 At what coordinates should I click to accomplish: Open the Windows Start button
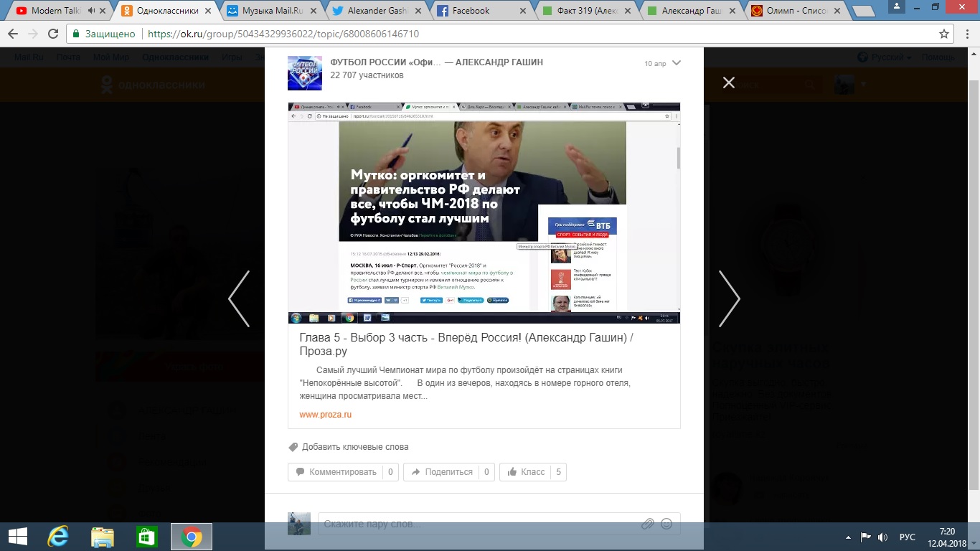coord(17,537)
